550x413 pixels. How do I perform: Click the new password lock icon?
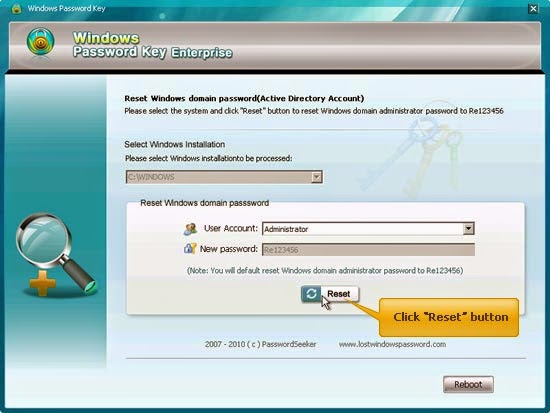click(x=190, y=249)
